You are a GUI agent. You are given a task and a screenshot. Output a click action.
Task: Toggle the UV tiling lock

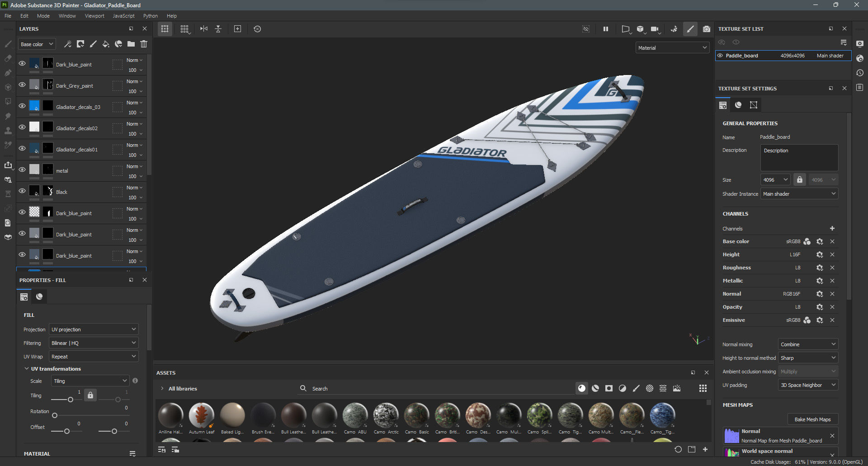point(90,395)
